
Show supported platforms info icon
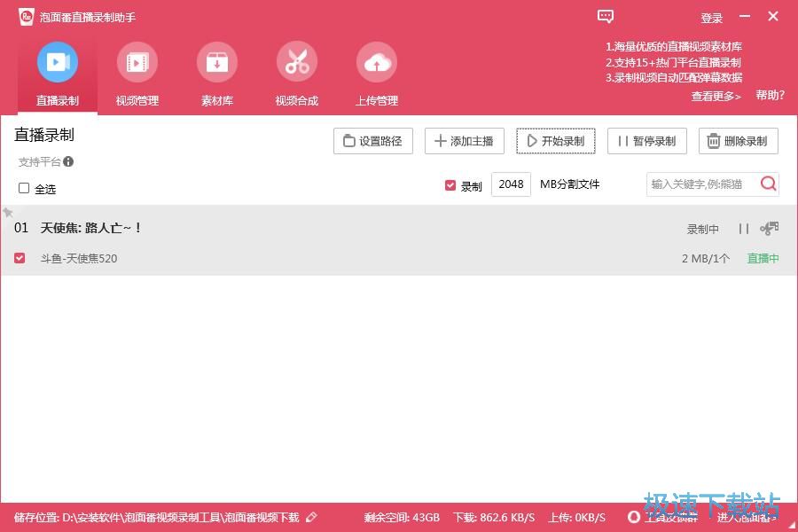[68, 162]
